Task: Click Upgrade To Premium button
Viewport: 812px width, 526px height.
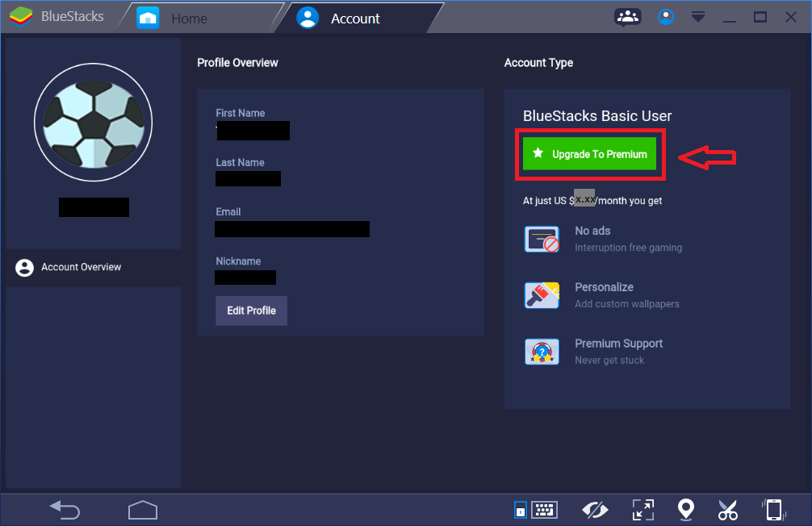Action: 589,154
